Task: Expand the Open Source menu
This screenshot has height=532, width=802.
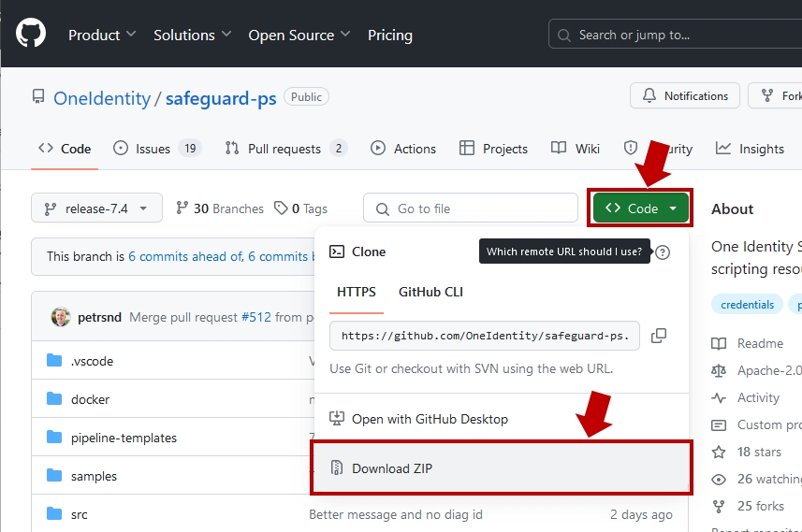Action: 299,35
